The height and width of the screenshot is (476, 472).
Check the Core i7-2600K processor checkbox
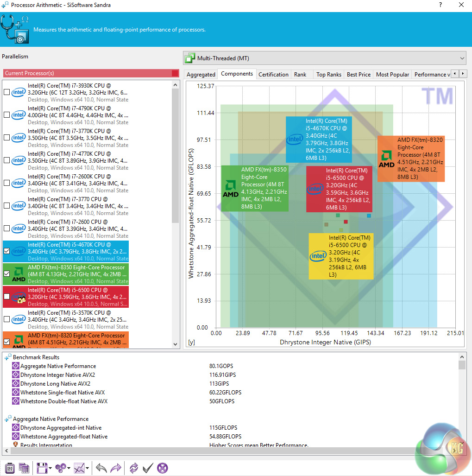pos(6,183)
